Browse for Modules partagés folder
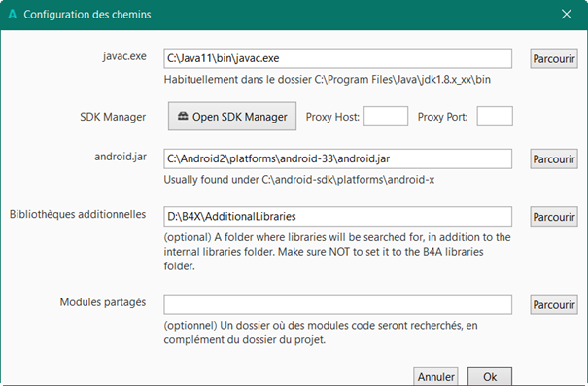This screenshot has width=588, height=386. click(x=554, y=304)
